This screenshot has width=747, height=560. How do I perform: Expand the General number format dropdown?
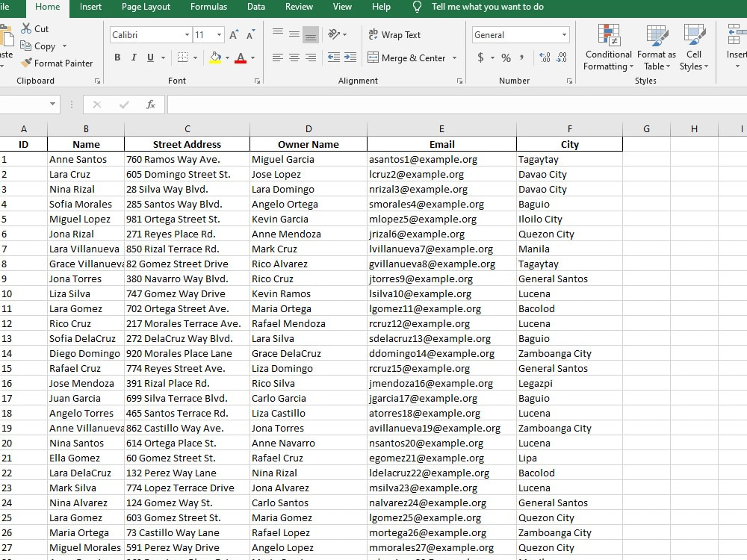[x=564, y=35]
